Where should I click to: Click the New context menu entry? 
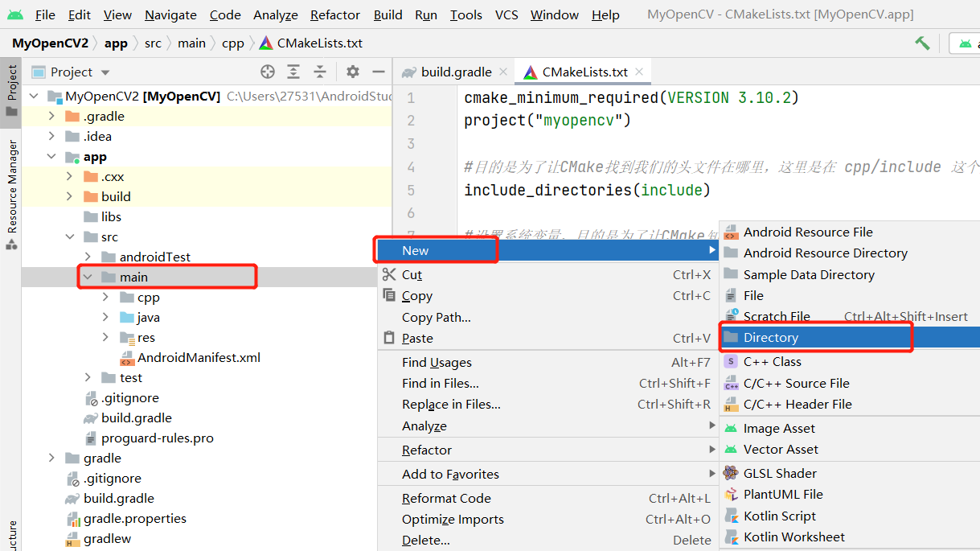(548, 250)
